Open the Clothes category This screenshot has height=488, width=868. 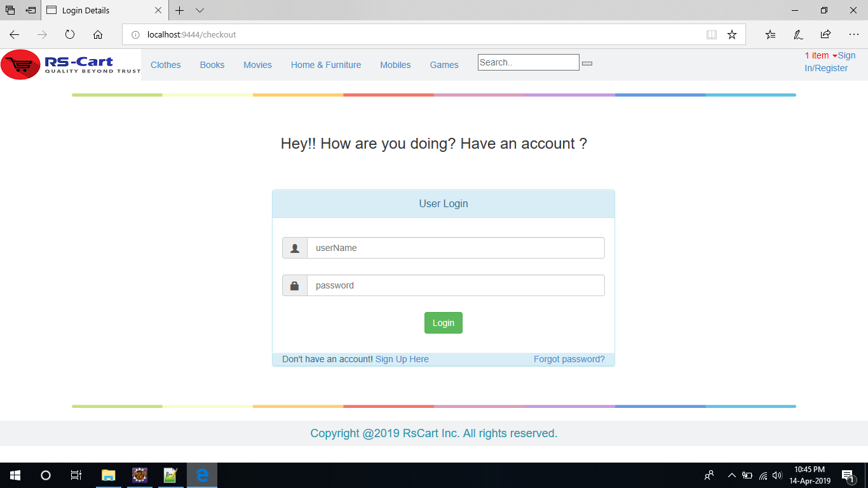click(166, 65)
